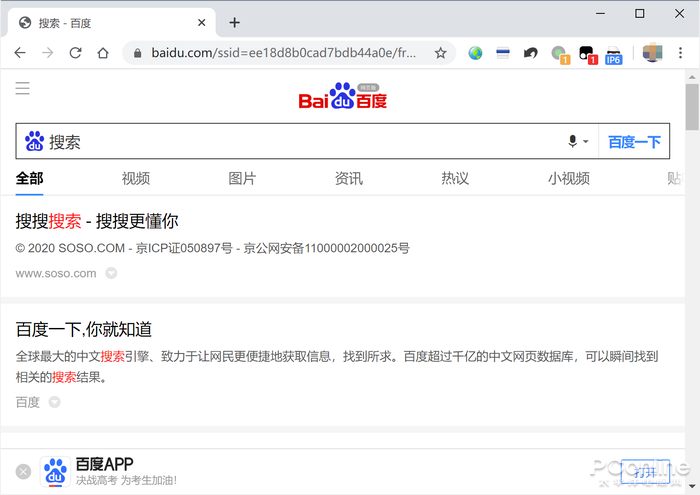This screenshot has height=495, width=700.
Task: Click the page scrollbar thumb
Action: point(692,107)
